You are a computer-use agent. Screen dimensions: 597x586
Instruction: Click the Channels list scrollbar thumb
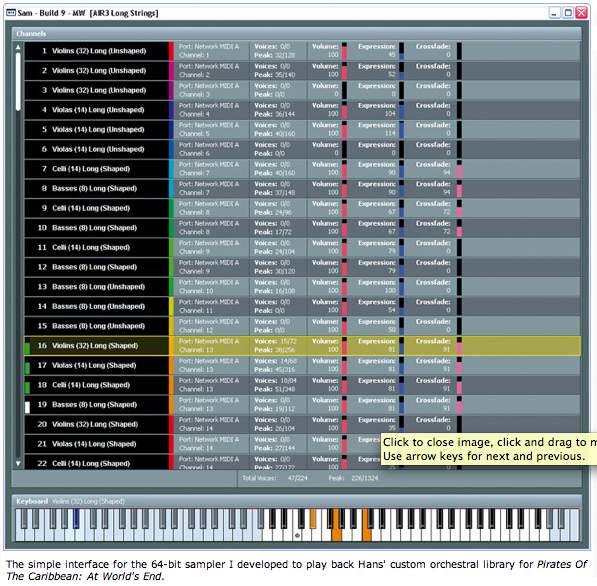tap(18, 81)
